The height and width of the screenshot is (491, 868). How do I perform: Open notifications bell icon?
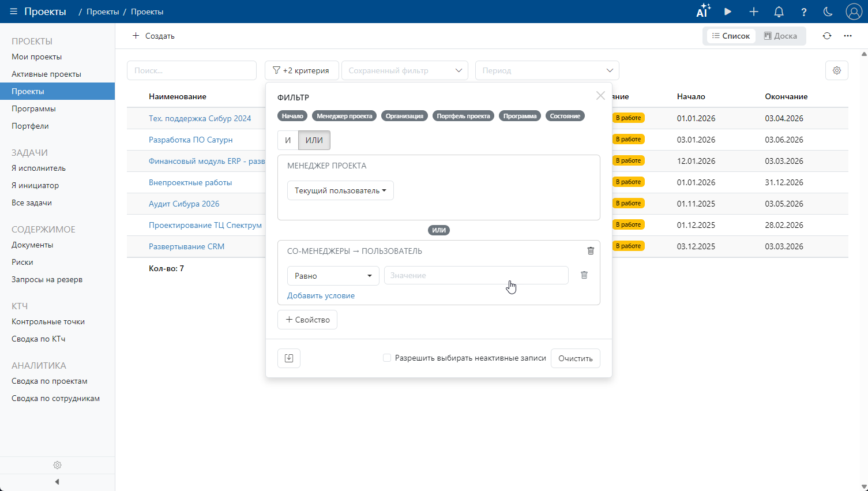pyautogui.click(x=779, y=12)
